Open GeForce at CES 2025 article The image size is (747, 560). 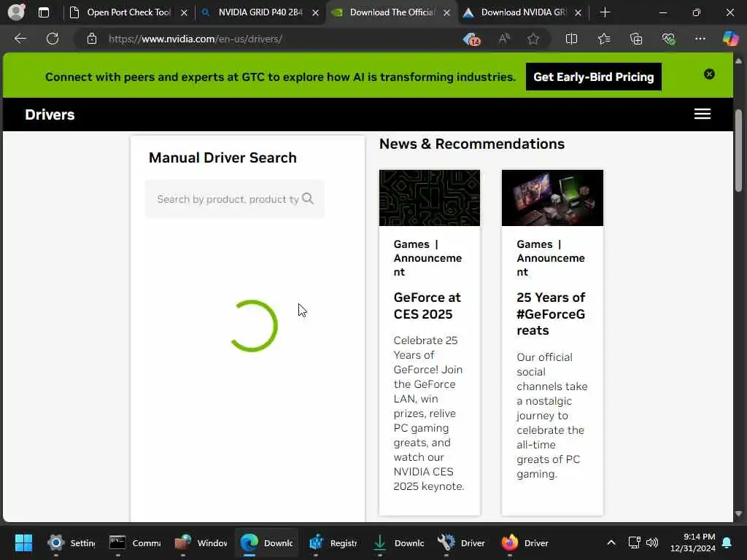(x=427, y=306)
